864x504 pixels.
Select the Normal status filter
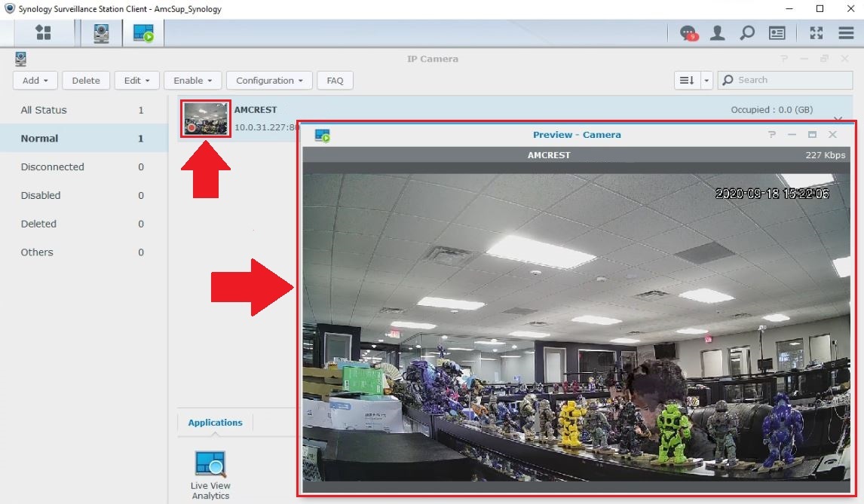click(84, 139)
